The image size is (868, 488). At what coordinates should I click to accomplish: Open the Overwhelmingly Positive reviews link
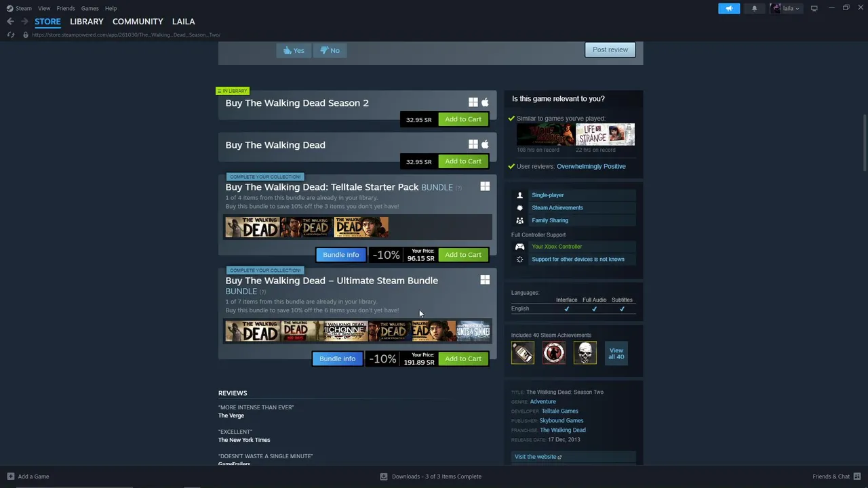[591, 166]
